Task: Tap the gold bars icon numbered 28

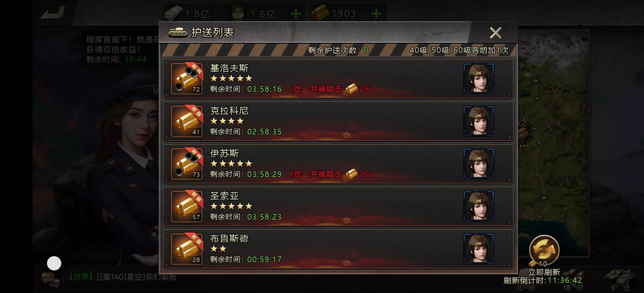Action: click(x=187, y=249)
